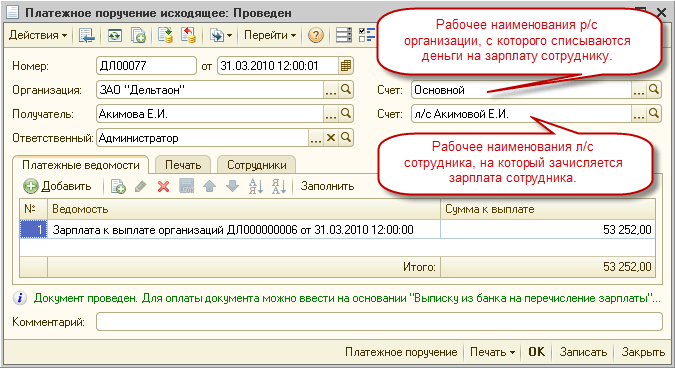Viewport: 675px width, 368px height.
Task: Switch to the Печать tab
Action: [x=183, y=165]
